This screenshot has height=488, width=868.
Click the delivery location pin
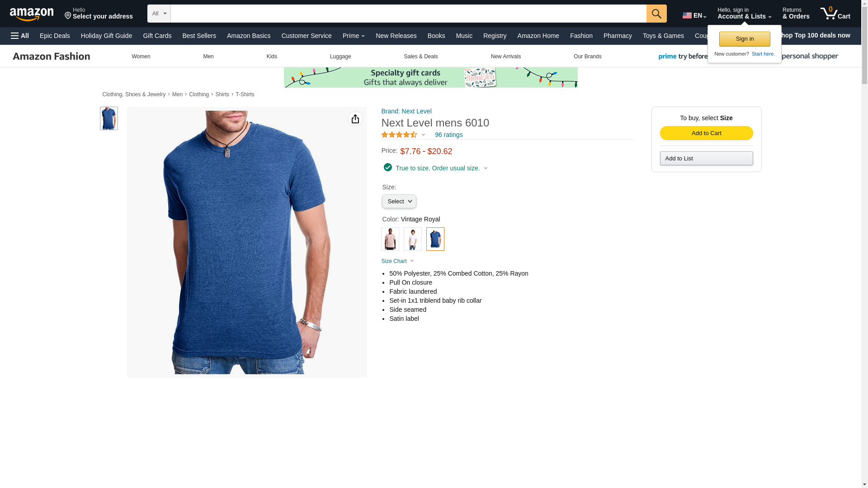point(68,16)
